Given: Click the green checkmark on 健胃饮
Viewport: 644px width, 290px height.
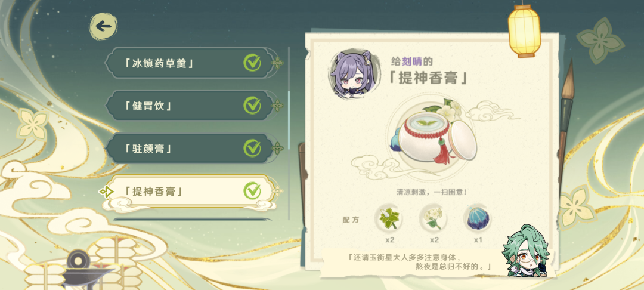Looking at the screenshot, I should pyautogui.click(x=252, y=106).
